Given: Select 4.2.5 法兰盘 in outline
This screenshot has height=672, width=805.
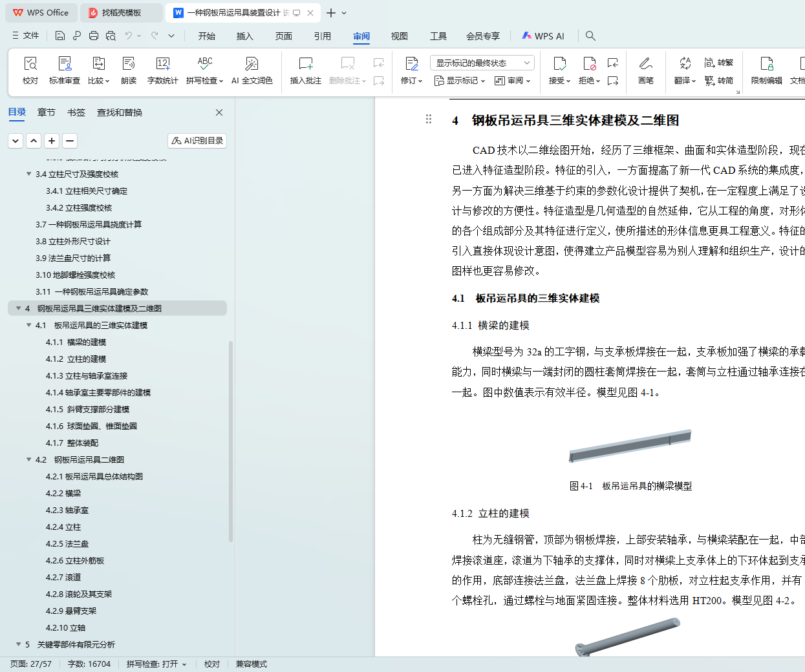Looking at the screenshot, I should pyautogui.click(x=67, y=543).
